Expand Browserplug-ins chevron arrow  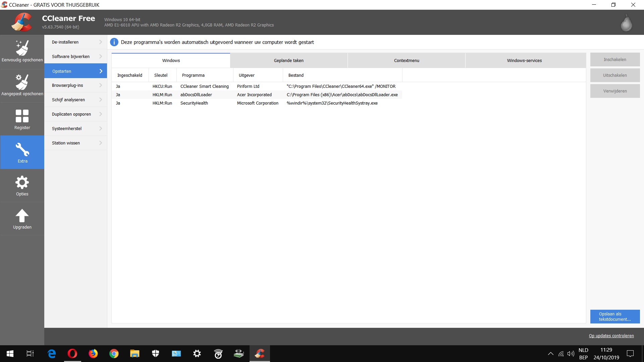(101, 85)
